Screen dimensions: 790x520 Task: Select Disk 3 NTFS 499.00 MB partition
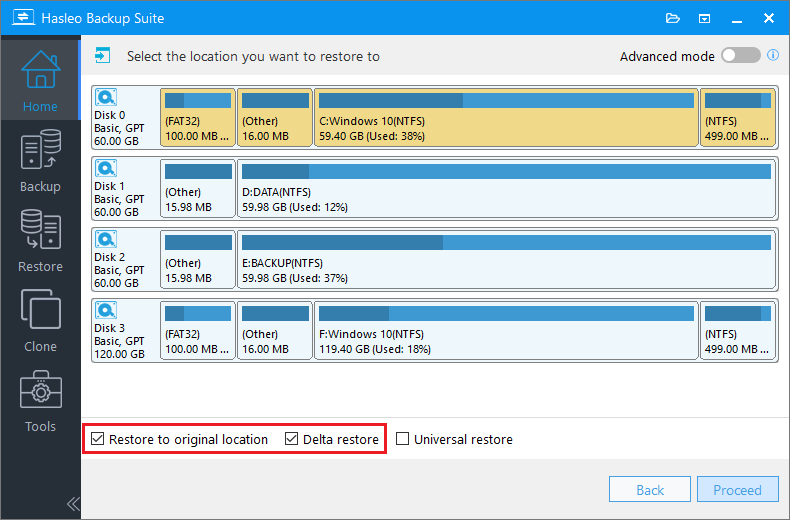738,331
